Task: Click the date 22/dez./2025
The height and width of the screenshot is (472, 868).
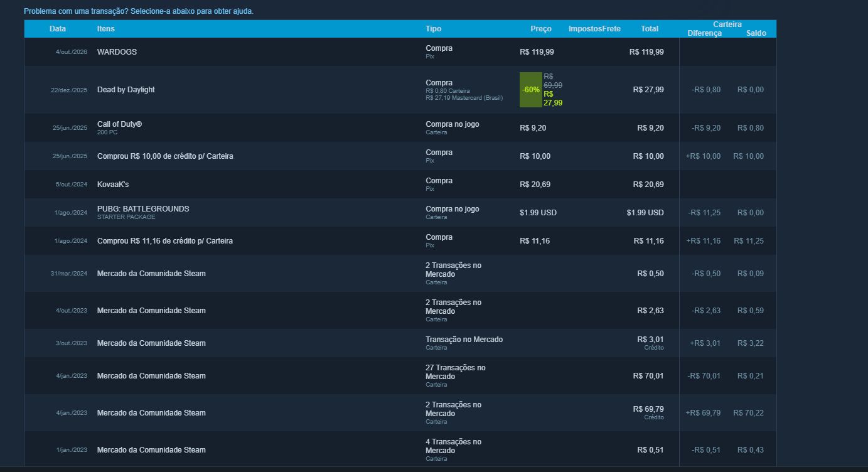Action: 69,90
